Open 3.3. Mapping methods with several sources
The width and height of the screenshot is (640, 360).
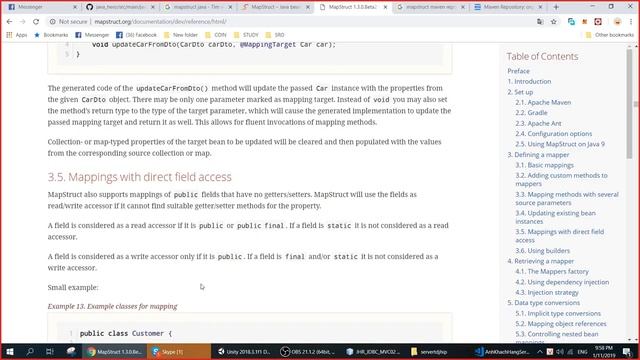coord(567,198)
